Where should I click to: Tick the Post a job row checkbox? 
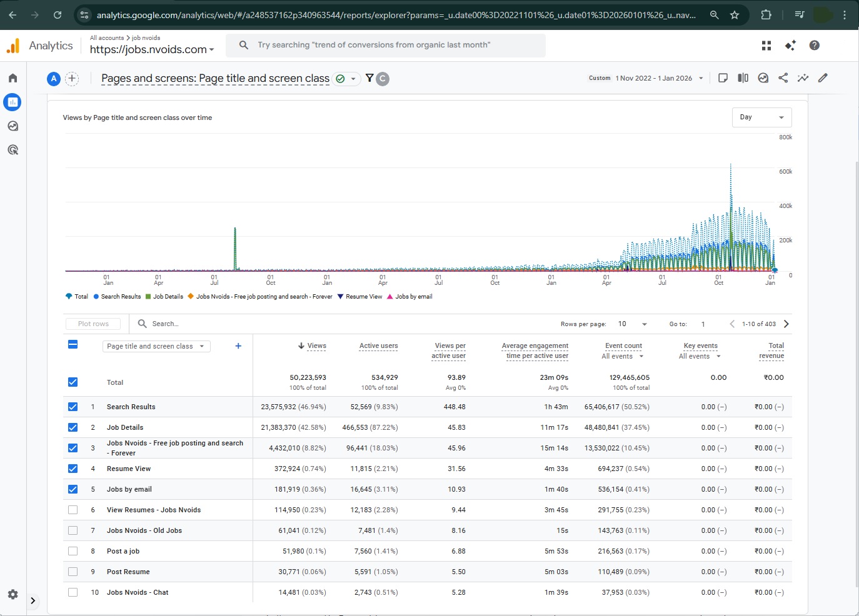[x=73, y=551]
